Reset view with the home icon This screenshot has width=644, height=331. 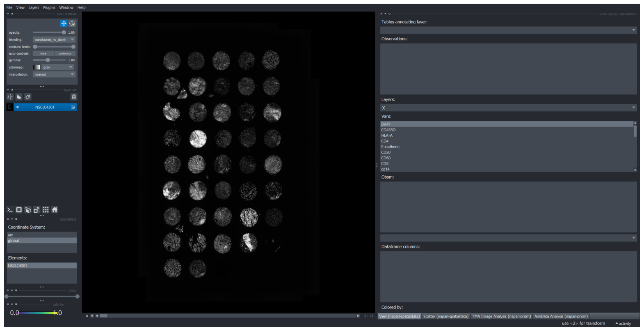click(x=55, y=210)
